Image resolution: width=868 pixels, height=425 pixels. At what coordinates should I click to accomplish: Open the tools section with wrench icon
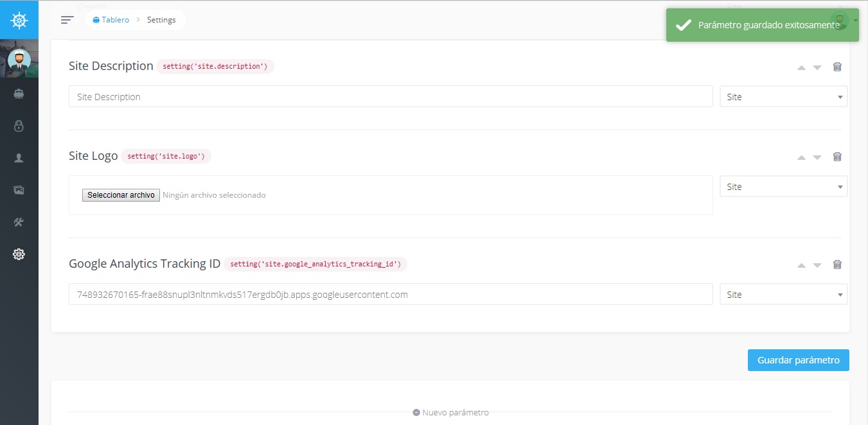[x=19, y=222]
